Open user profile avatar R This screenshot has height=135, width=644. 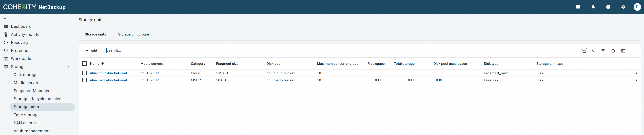[637, 7]
